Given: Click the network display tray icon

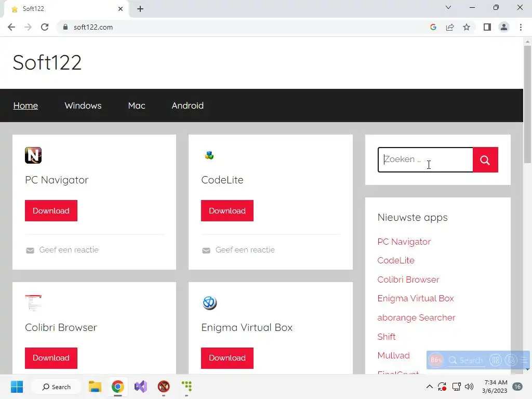Looking at the screenshot, I should click(x=456, y=387).
